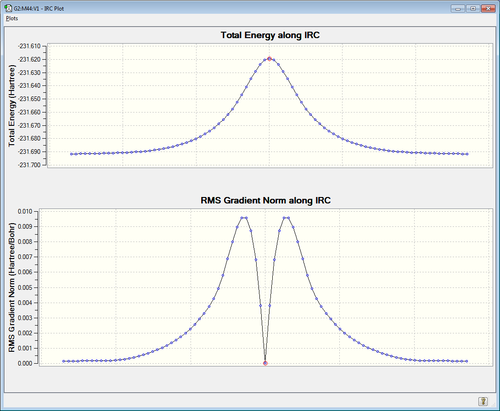The image size is (500, 411).
Task: Click the 'G2:M44:V1 - IRC Plot' title bar text
Action: [39, 8]
